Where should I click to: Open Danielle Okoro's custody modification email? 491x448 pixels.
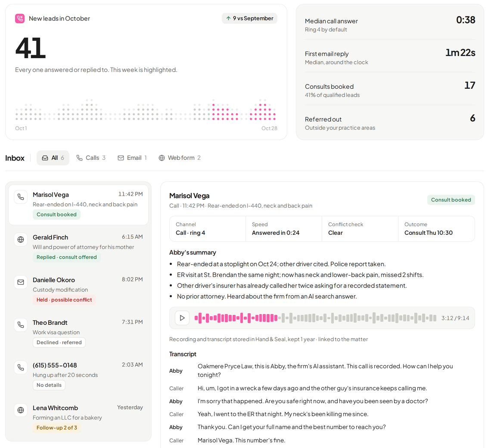(78, 290)
